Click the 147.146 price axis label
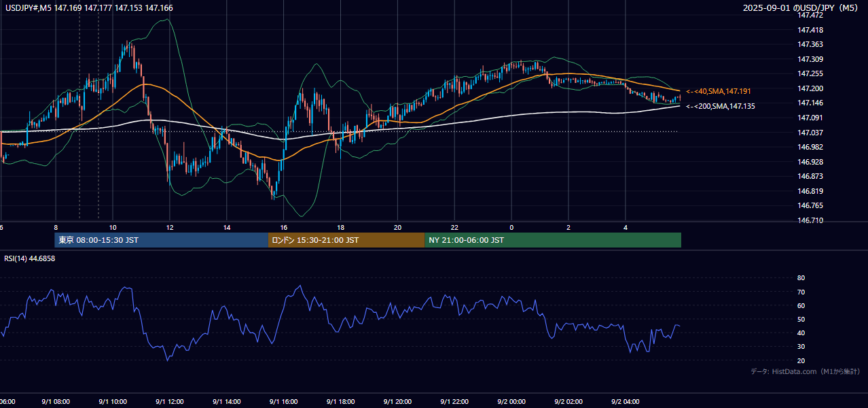 810,103
